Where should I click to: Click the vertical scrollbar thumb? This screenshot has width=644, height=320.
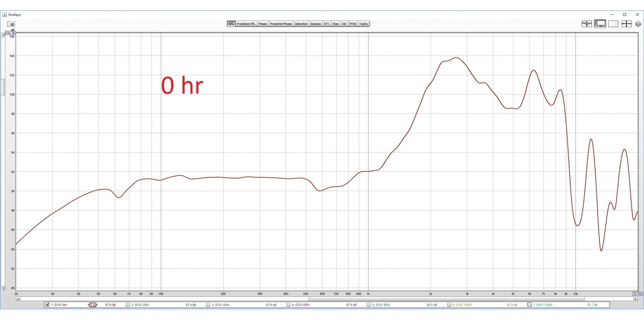tap(3, 87)
